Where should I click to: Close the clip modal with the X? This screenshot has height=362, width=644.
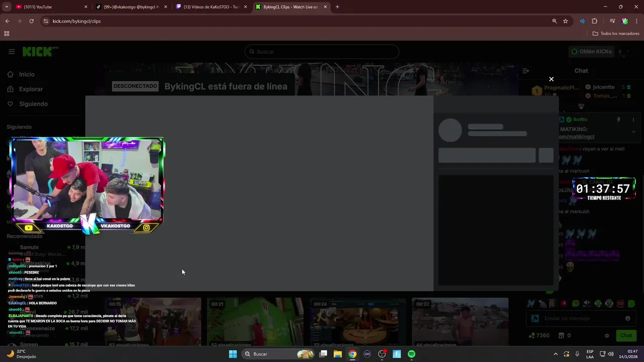[x=551, y=79]
